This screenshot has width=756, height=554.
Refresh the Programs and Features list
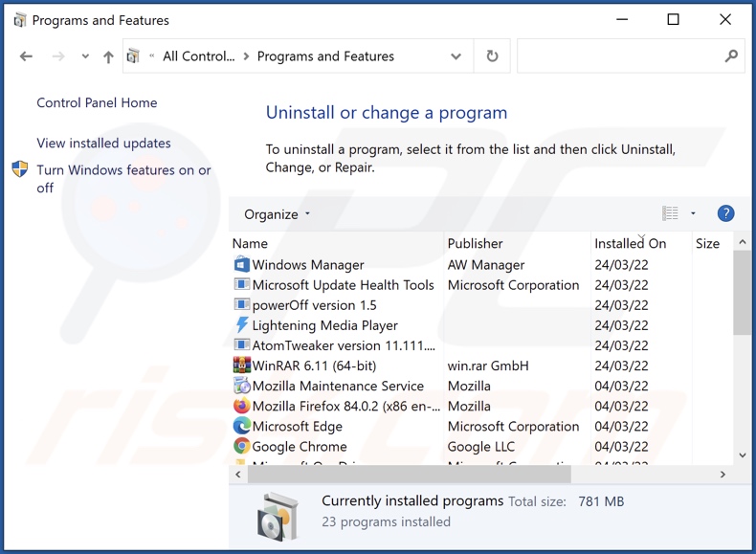(x=492, y=55)
